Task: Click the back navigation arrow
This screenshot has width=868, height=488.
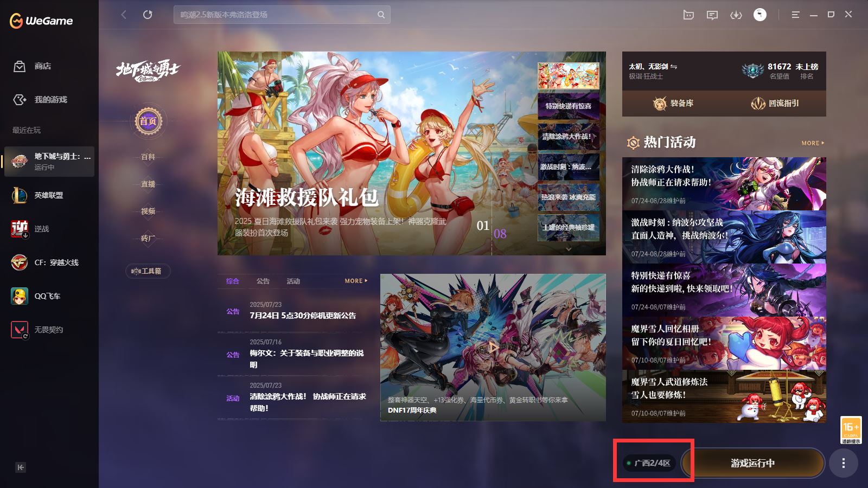Action: coord(124,15)
